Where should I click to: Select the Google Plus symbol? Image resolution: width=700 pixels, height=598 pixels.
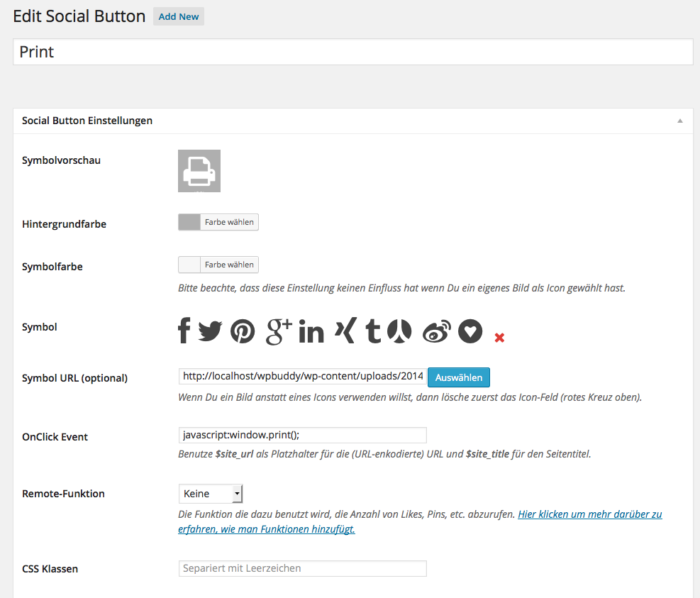[279, 331]
